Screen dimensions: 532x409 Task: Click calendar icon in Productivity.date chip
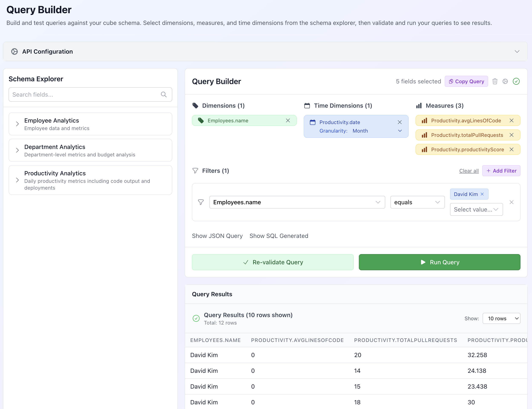click(x=312, y=122)
